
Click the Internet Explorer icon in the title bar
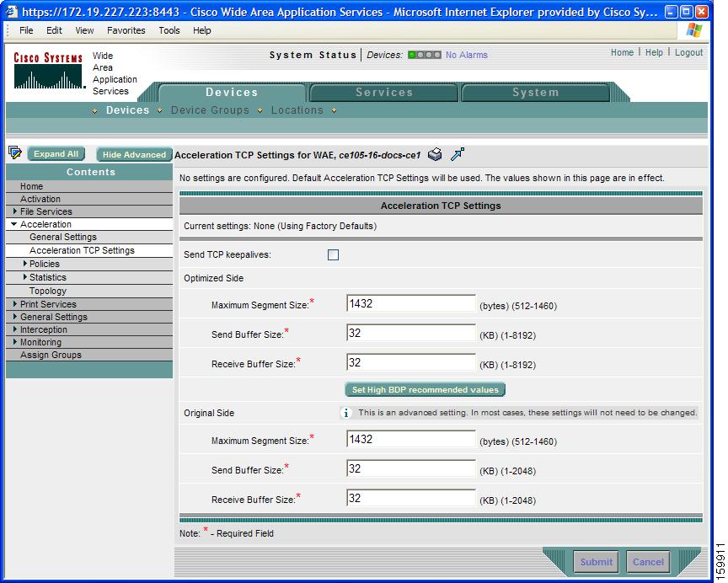tap(12, 12)
